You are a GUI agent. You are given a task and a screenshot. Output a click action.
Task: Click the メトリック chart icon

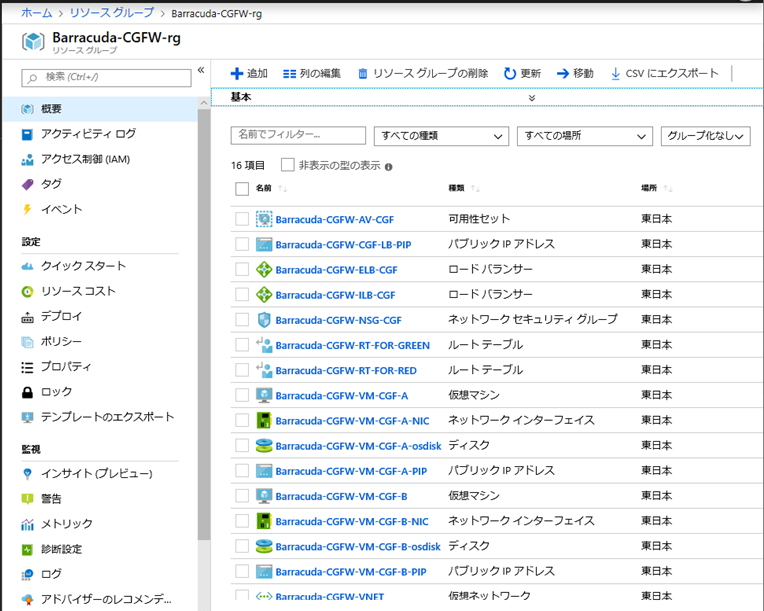tap(27, 524)
